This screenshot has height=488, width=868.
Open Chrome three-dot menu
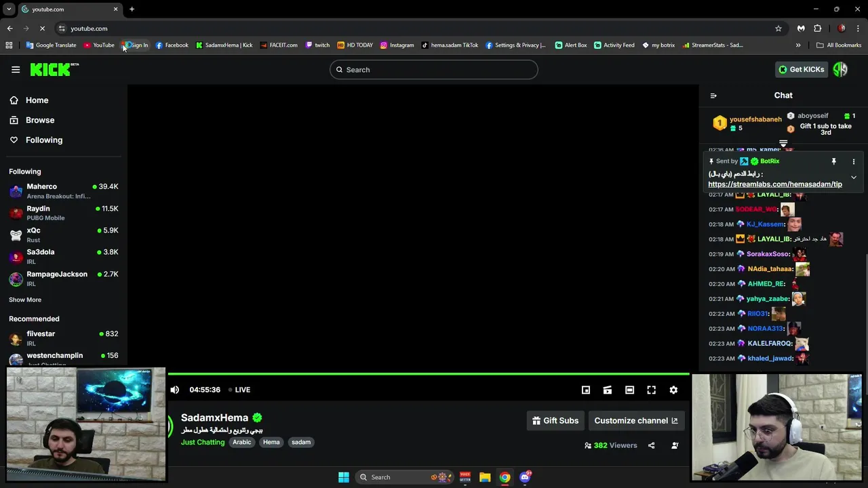point(858,28)
